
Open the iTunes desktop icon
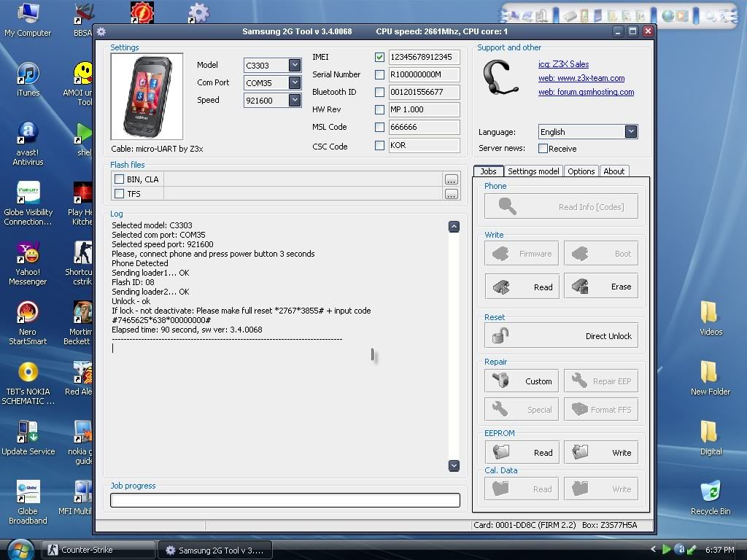(x=28, y=79)
